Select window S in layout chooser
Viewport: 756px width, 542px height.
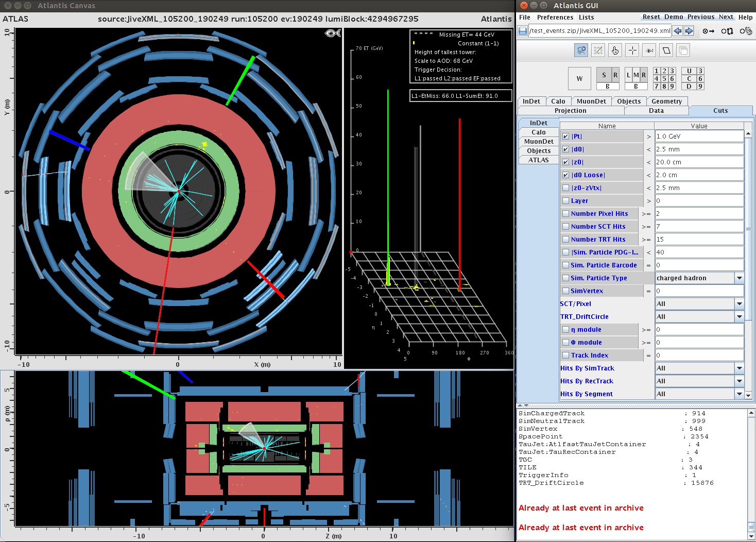click(x=604, y=75)
